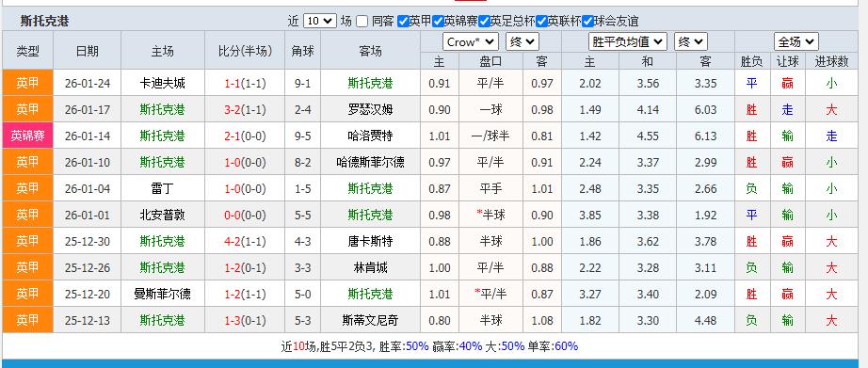Click the 赢率 40% summary value
Image resolution: width=868 pixels, height=368 pixels.
click(471, 346)
